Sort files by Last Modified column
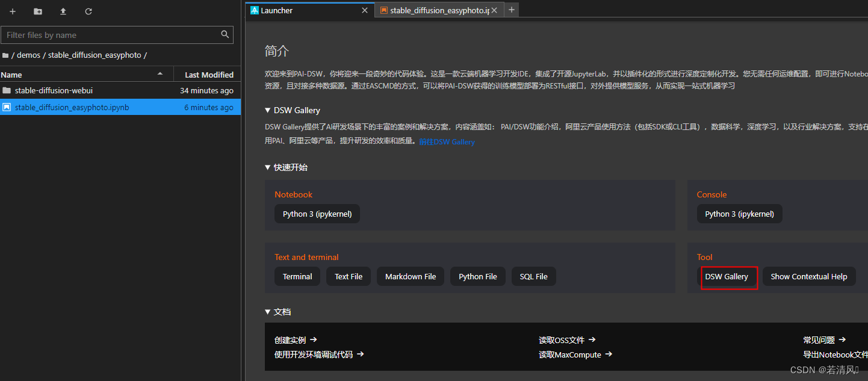 (x=208, y=75)
